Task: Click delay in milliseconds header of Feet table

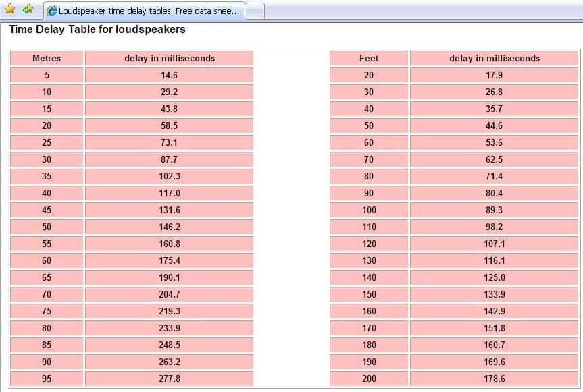Action: (494, 58)
